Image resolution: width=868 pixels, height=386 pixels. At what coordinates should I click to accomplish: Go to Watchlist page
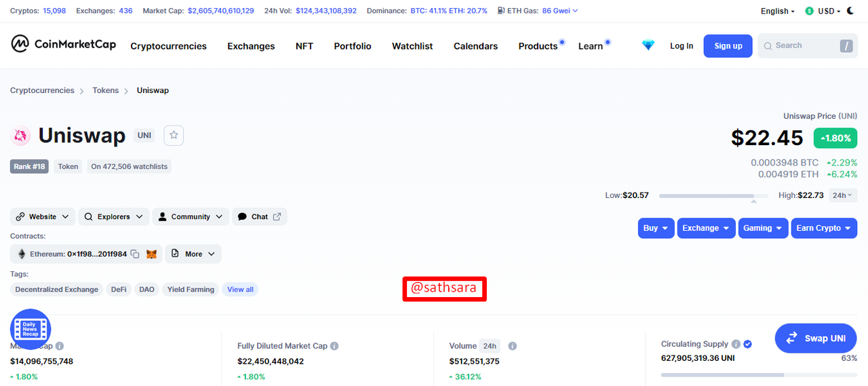coord(412,46)
